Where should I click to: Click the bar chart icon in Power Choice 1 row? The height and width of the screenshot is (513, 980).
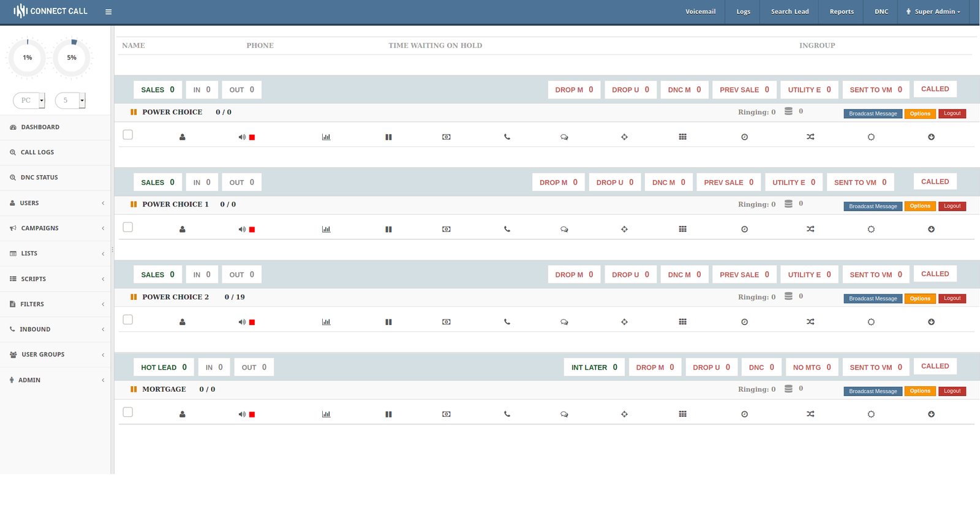(x=326, y=230)
